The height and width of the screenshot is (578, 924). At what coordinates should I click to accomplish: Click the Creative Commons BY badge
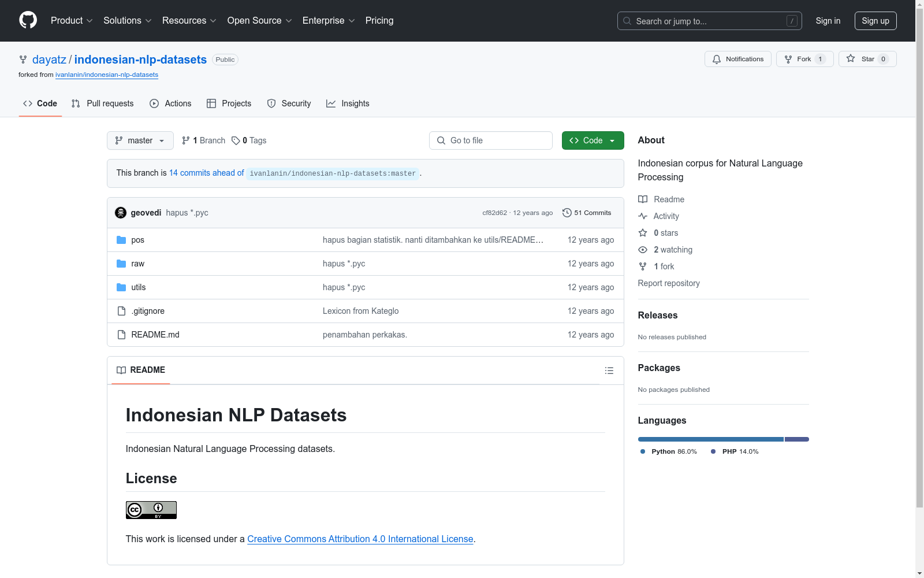pyautogui.click(x=151, y=510)
